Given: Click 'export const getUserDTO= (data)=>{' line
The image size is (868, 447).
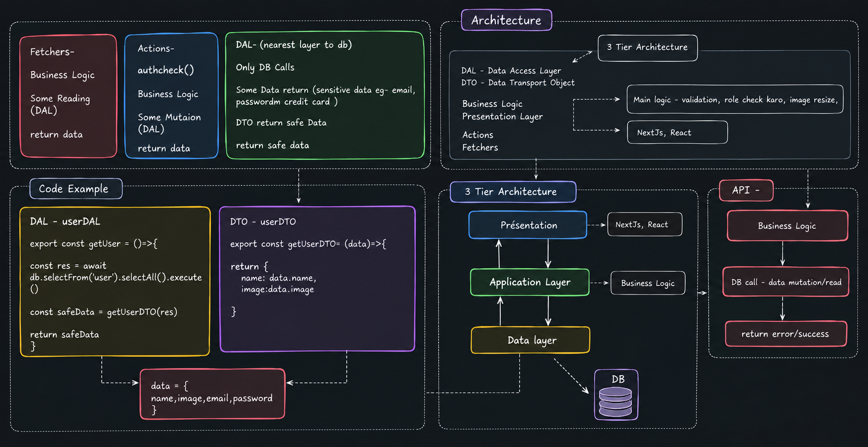Looking at the screenshot, I should 308,244.
